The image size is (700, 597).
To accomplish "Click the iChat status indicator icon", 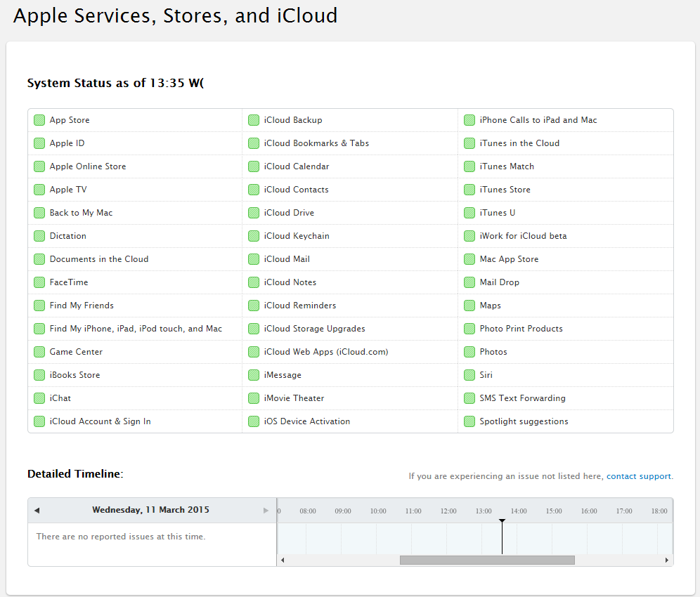I will point(39,398).
